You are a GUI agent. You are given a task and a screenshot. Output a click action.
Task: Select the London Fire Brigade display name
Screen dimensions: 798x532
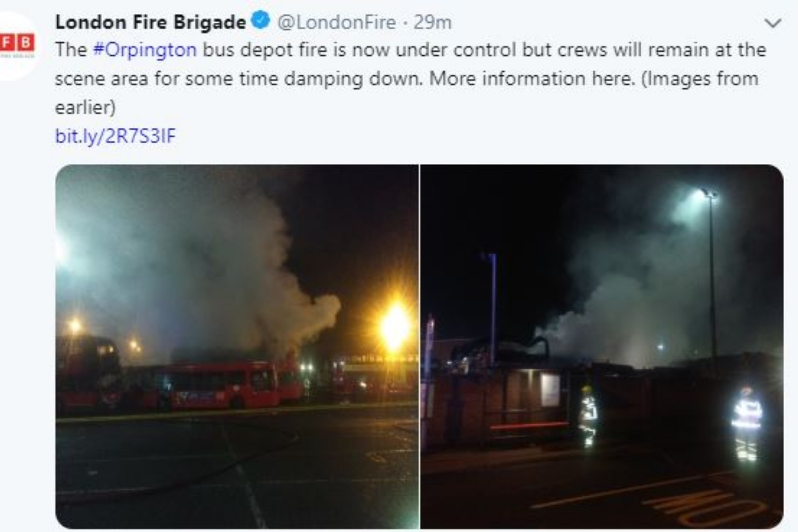[x=151, y=22]
